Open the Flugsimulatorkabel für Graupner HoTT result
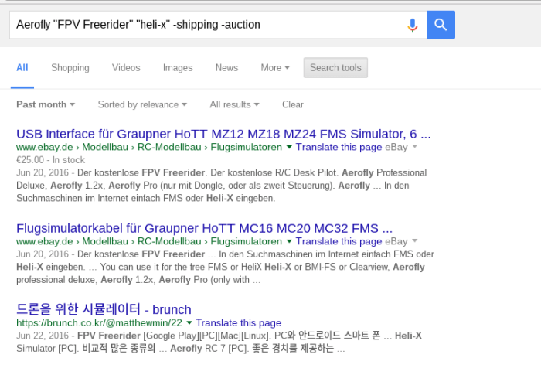Viewport: 541px width, 392px height. [204, 228]
